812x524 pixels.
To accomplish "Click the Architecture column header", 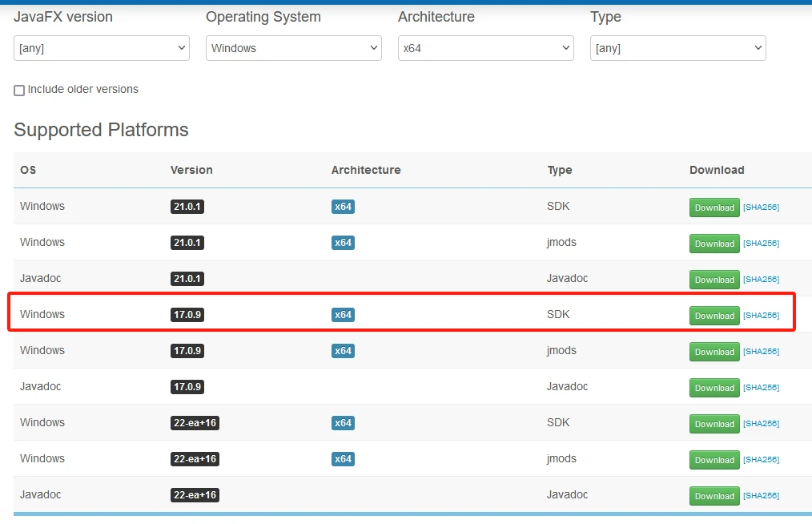I will pos(366,170).
